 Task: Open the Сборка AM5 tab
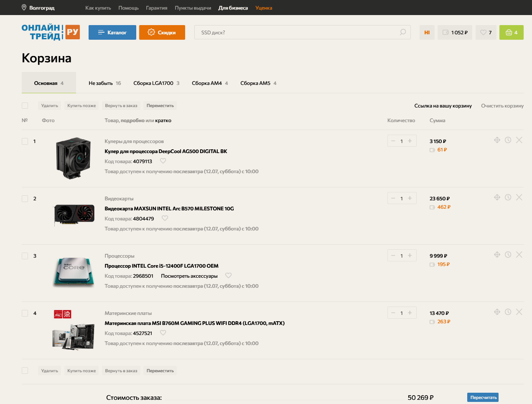258,83
